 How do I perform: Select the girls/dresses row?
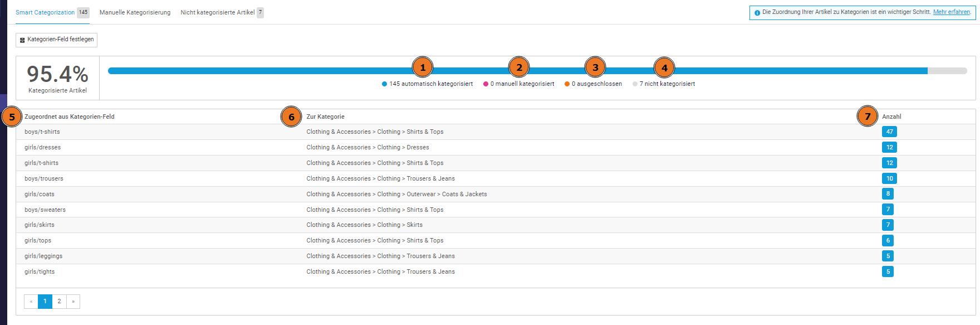(496, 148)
